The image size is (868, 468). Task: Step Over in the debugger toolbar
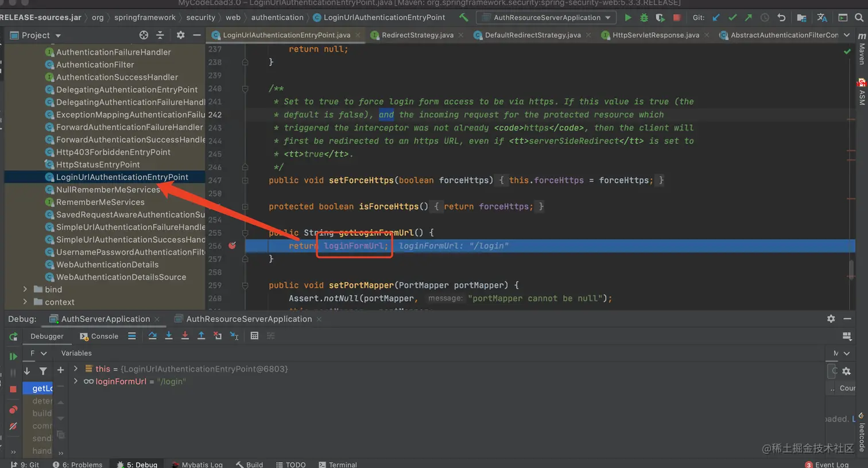(152, 336)
